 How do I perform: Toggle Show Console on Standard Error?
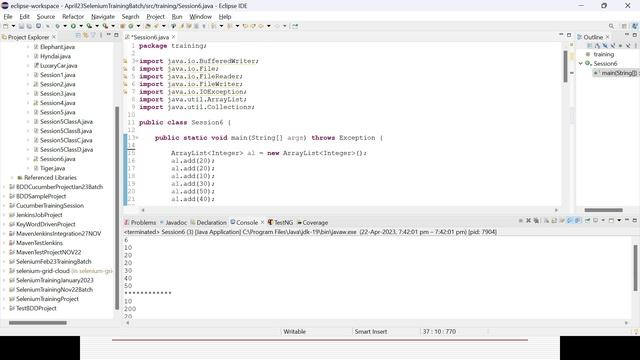pos(578,221)
